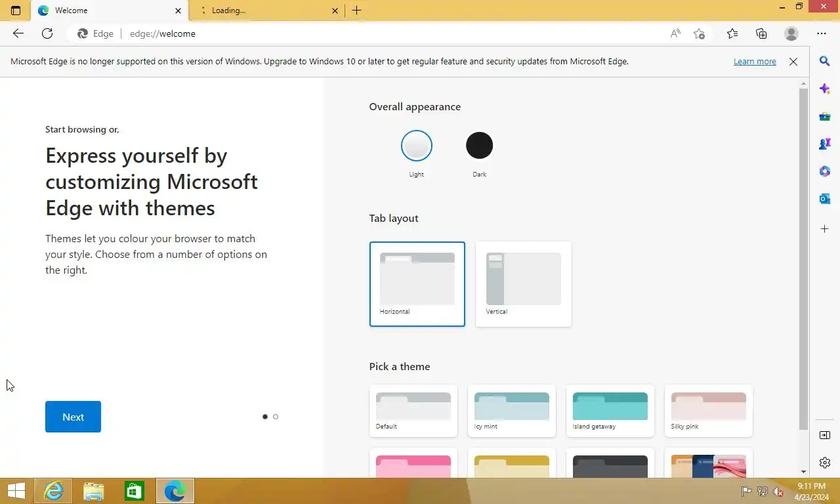Open Outlook sidebar icon
The image size is (840, 504).
tap(825, 199)
